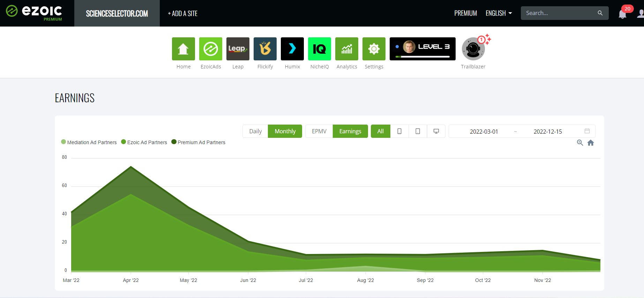
Task: Show Earnings metric on chart
Action: click(x=350, y=131)
